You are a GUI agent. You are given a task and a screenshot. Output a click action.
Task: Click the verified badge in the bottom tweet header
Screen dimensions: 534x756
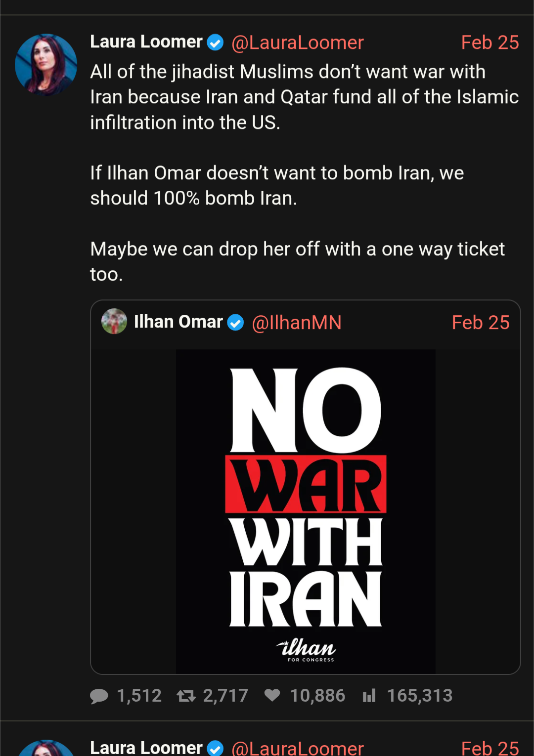[x=215, y=748]
